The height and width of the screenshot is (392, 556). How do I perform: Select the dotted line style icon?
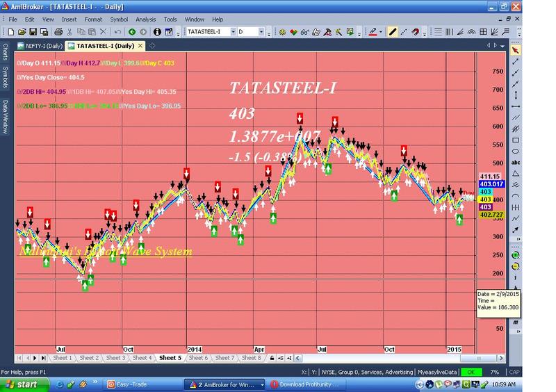click(404, 32)
